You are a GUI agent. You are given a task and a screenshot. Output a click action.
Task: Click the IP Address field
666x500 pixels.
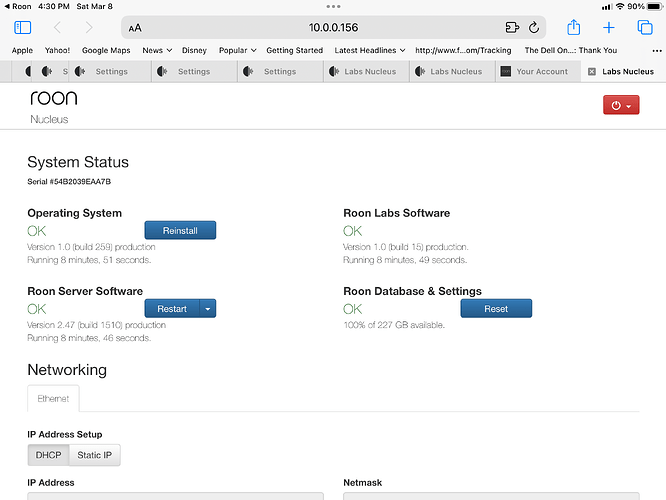[x=175, y=496]
